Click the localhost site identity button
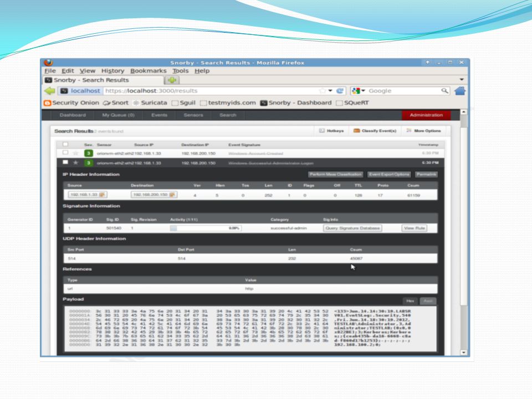The width and height of the screenshot is (532, 399). [80, 90]
